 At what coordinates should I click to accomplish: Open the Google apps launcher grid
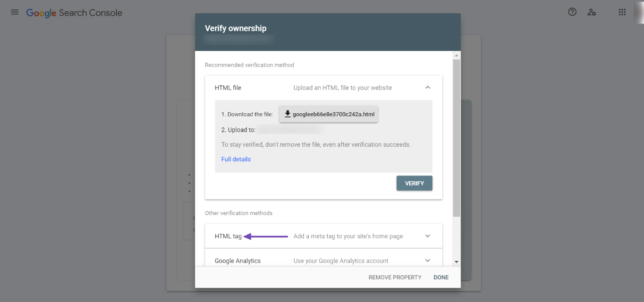[622, 12]
